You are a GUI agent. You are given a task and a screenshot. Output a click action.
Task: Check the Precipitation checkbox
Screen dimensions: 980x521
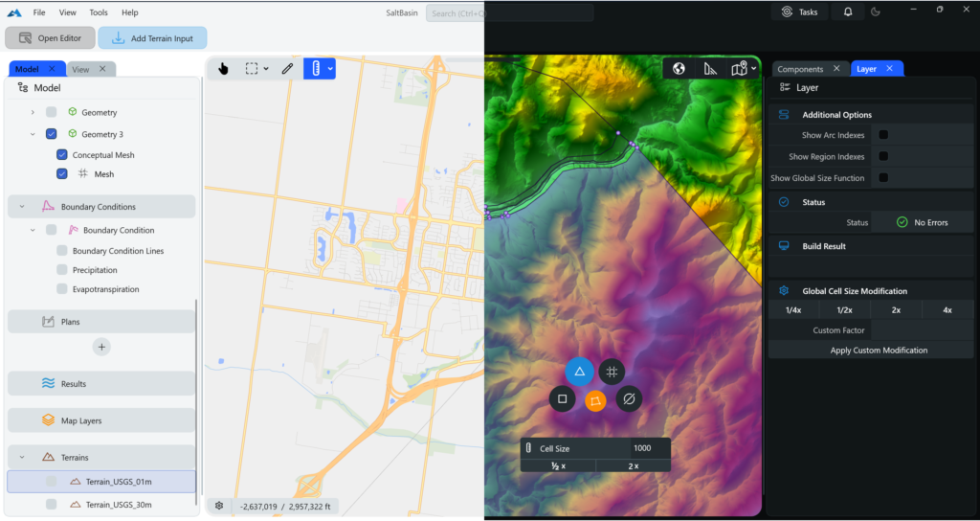62,270
